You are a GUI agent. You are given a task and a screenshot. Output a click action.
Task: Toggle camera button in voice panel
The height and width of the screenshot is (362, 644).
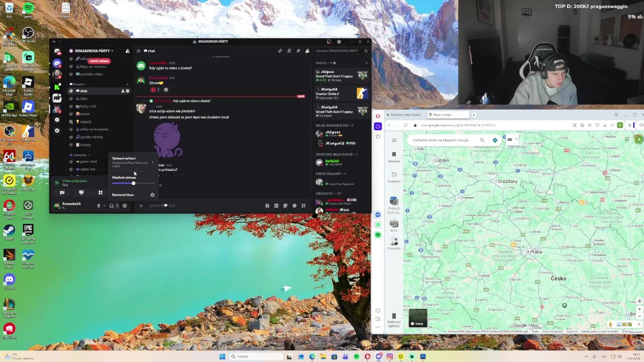pos(62,193)
